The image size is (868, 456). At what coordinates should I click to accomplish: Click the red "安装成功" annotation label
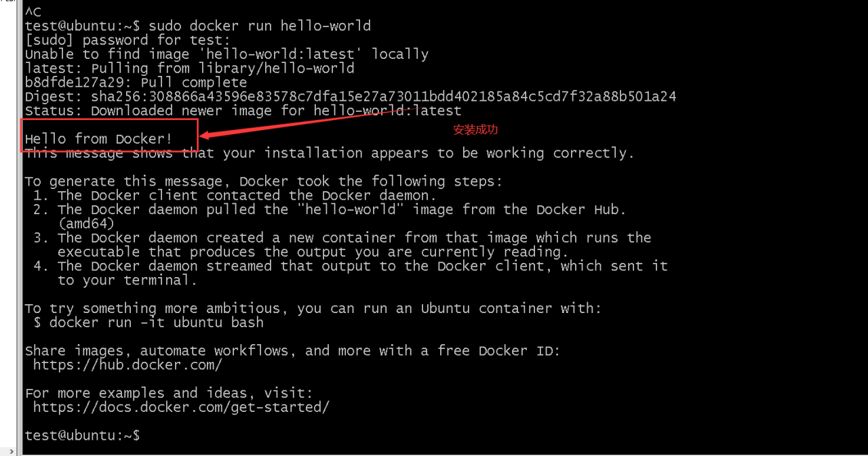(x=475, y=129)
